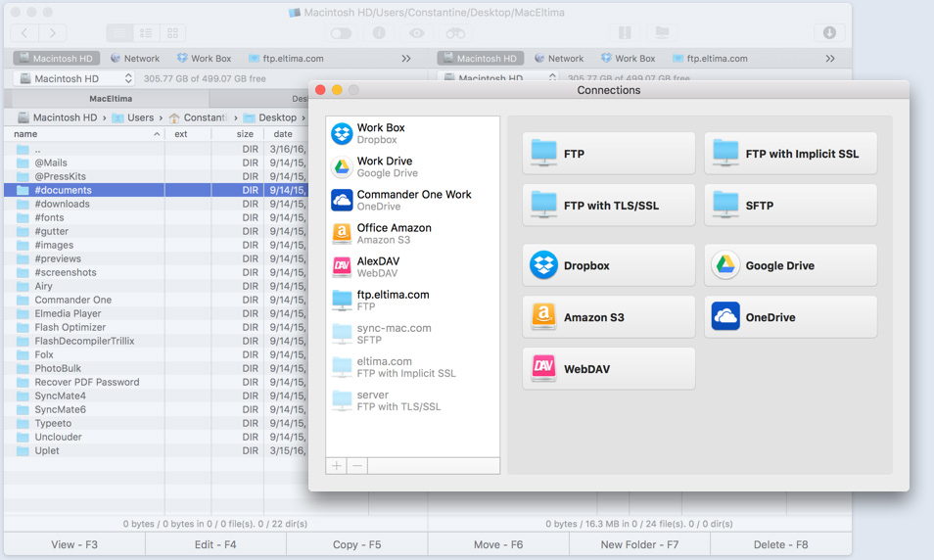Select Work Box Dropbox in the connections list
The height and width of the screenshot is (560, 934).
(x=412, y=134)
